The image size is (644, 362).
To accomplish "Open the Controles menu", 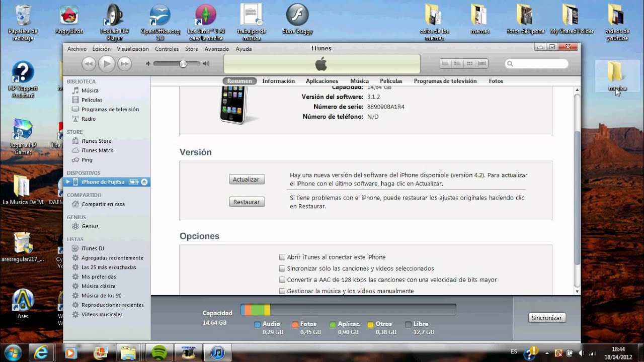I will (x=167, y=49).
